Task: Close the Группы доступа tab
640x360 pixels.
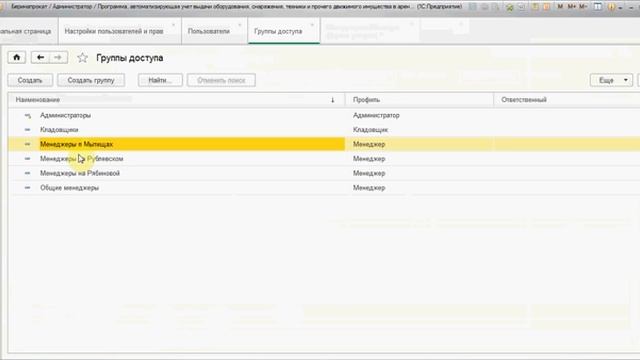Action: click(x=312, y=25)
